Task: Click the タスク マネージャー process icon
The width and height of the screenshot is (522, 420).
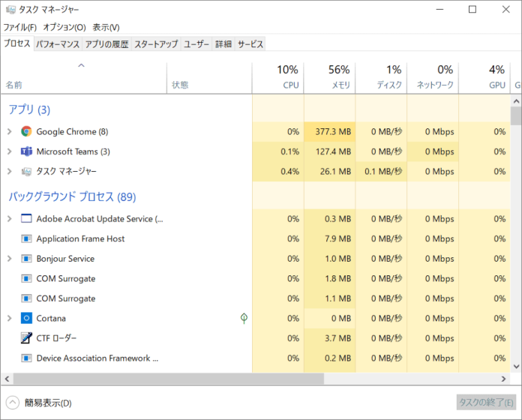Action: [27, 172]
